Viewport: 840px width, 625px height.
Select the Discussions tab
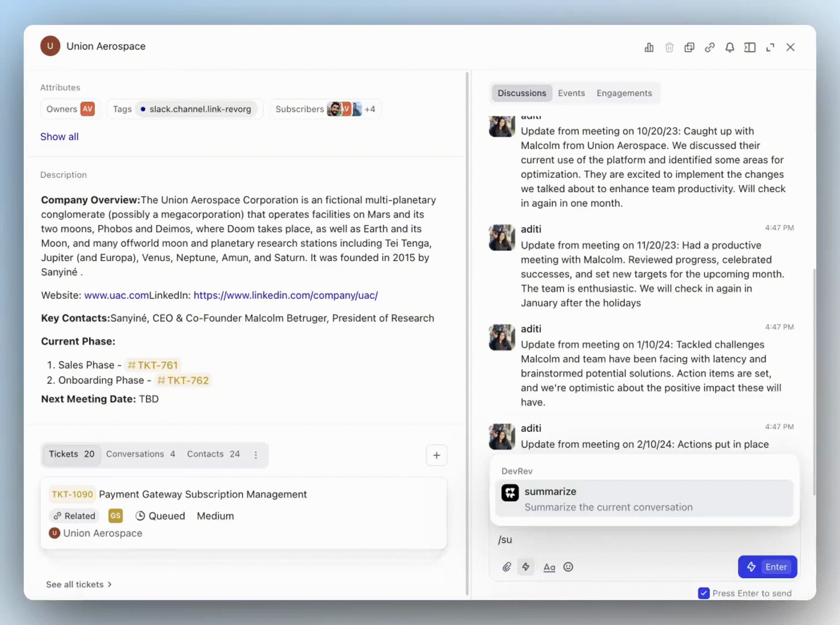[x=521, y=93]
